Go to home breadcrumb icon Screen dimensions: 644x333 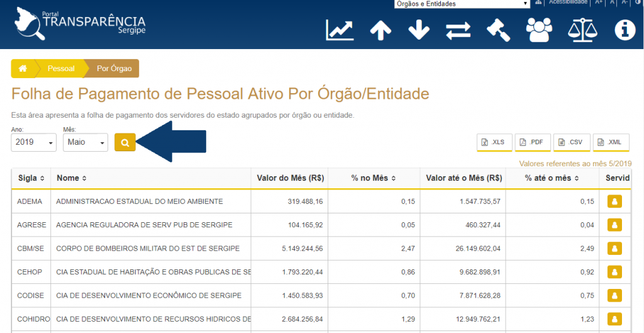pyautogui.click(x=23, y=69)
